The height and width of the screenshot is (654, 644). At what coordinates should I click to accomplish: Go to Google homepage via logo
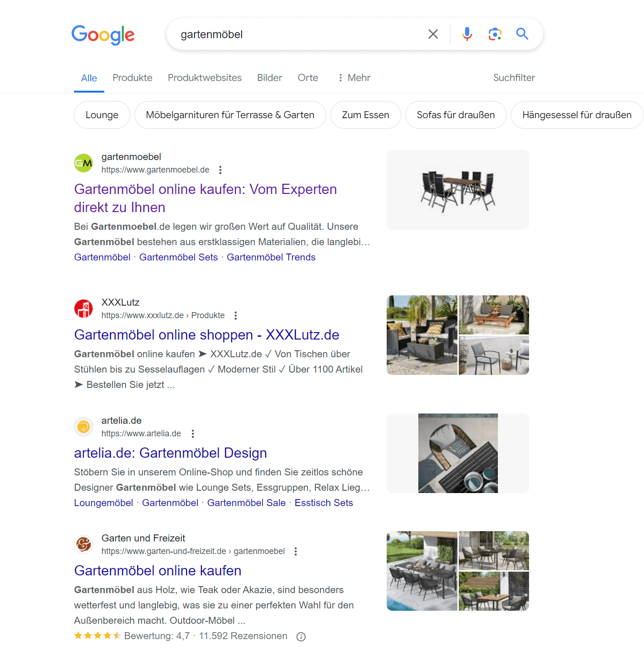pos(103,35)
